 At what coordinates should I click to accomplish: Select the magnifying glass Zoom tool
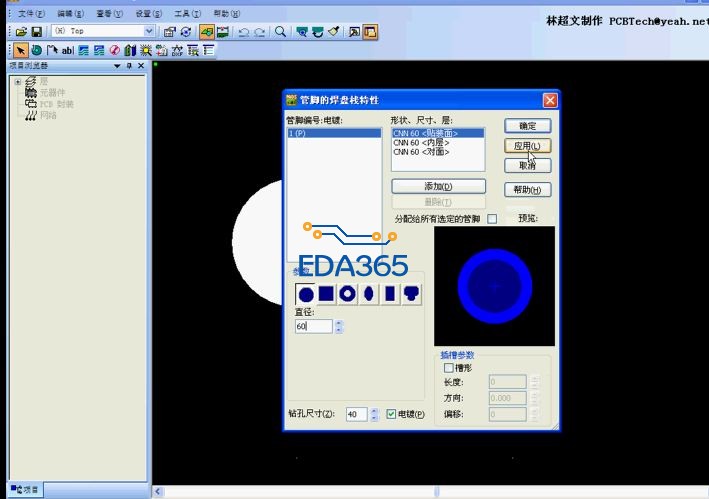click(280, 32)
